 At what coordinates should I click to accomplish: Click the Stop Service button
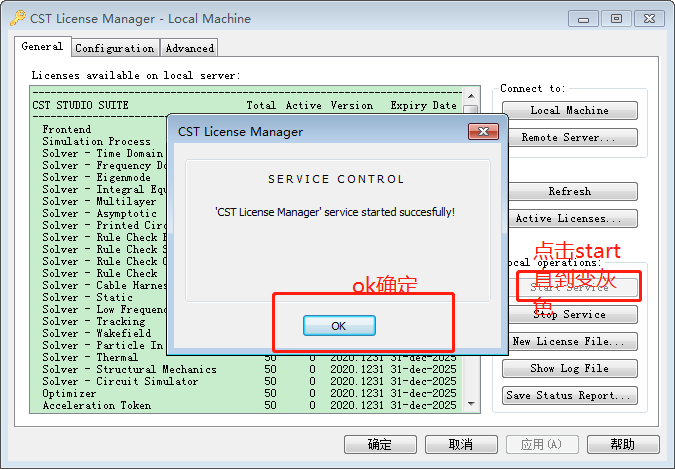pos(573,314)
